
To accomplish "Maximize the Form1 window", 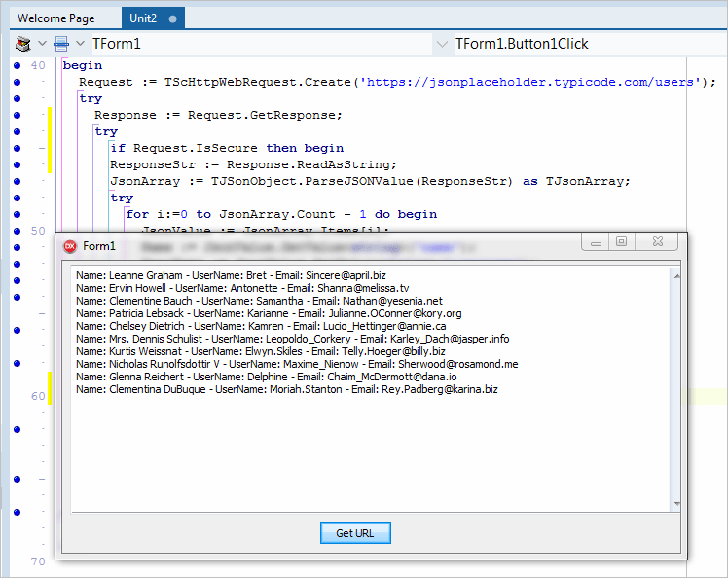I will coord(621,242).
